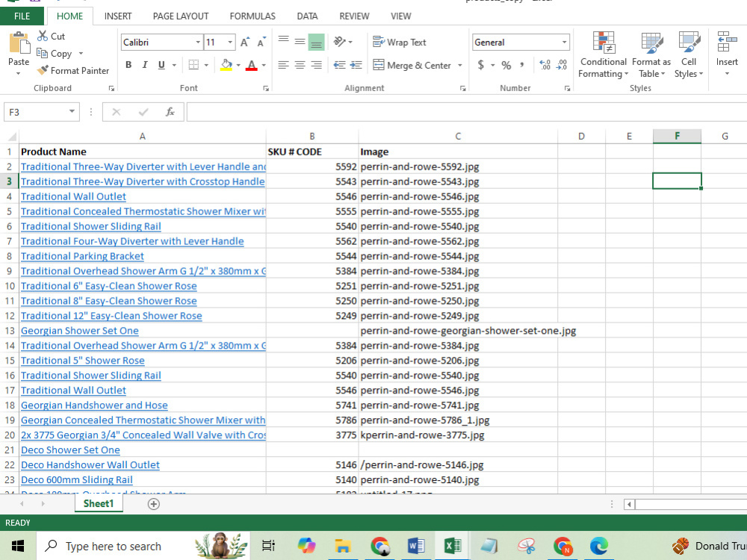Click the Copy icon
Viewport: 747px width, 560px height.
click(x=42, y=53)
